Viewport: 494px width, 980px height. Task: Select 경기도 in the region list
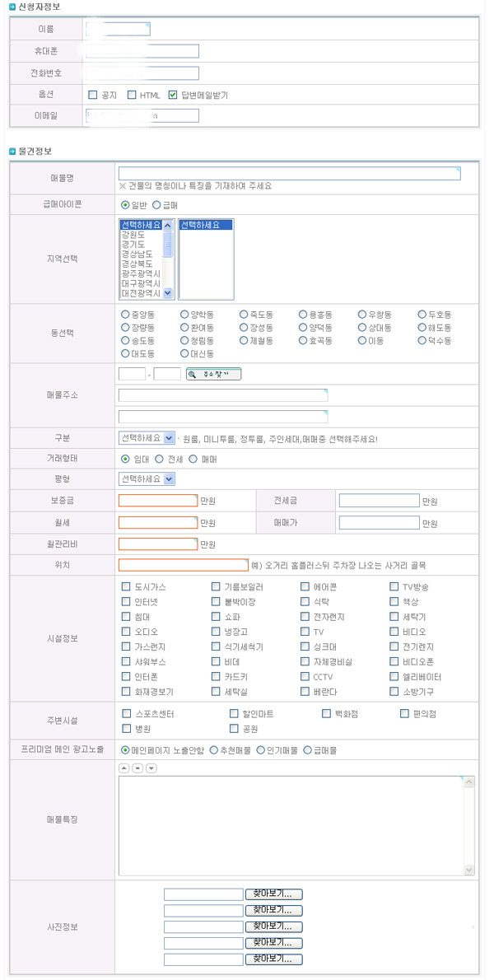coord(133,245)
